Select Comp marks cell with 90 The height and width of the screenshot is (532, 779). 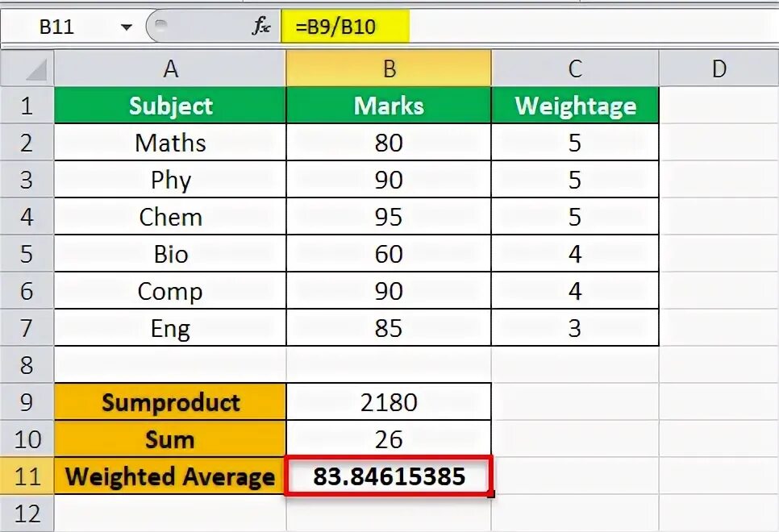coord(389,291)
